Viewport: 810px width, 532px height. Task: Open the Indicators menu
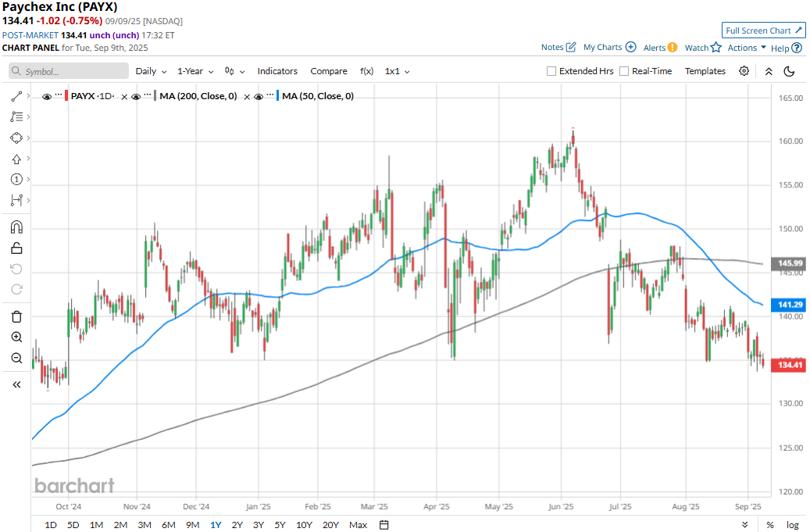click(277, 71)
